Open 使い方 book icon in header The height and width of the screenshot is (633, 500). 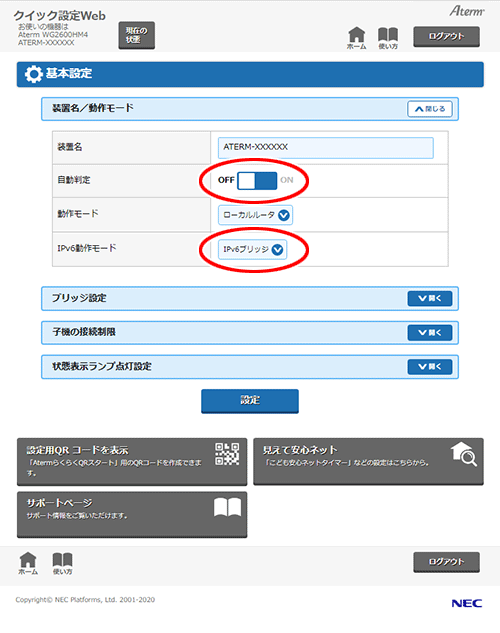pyautogui.click(x=388, y=38)
